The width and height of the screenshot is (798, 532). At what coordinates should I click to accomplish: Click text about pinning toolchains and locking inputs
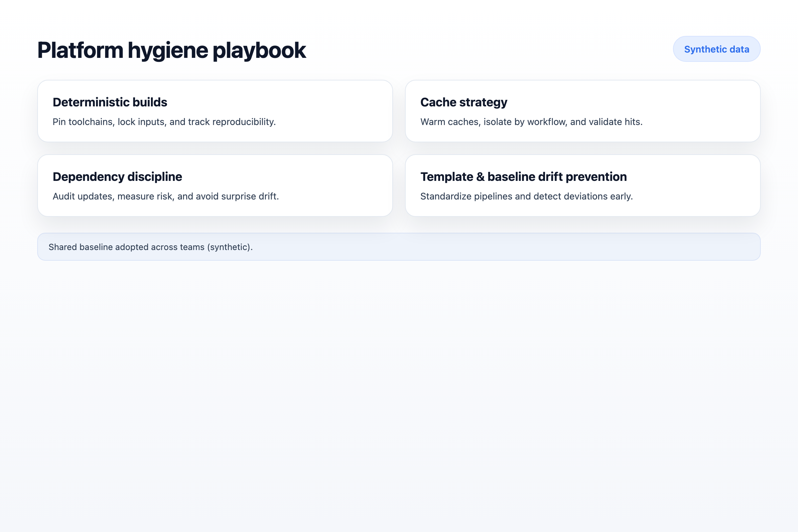pyautogui.click(x=164, y=122)
